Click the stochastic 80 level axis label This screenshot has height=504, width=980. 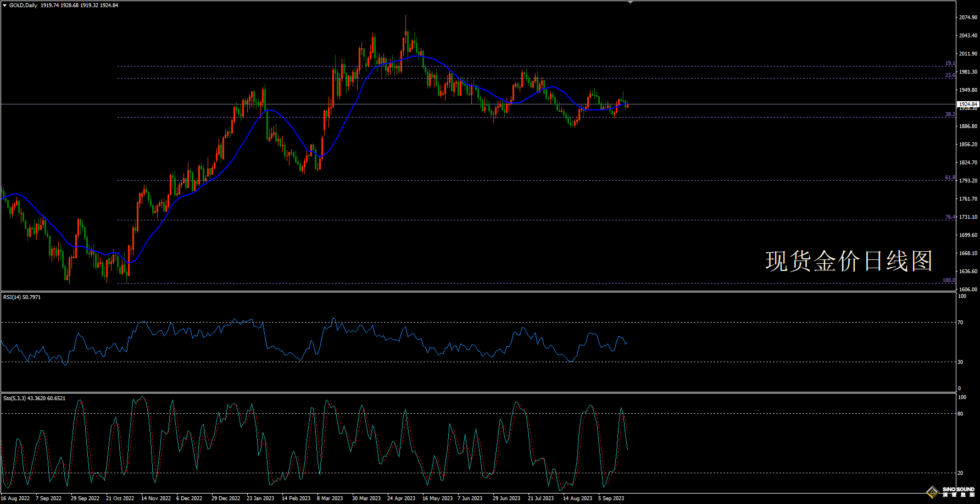[960, 414]
